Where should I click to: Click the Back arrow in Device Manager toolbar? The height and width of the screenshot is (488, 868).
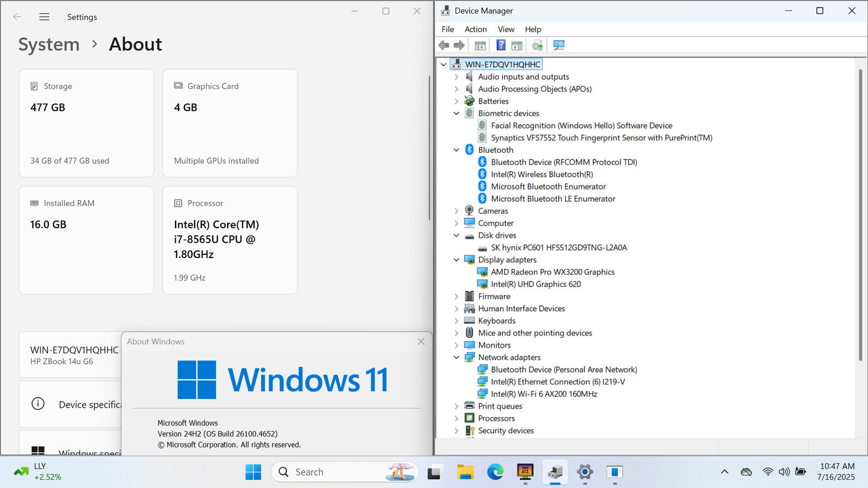pos(444,45)
